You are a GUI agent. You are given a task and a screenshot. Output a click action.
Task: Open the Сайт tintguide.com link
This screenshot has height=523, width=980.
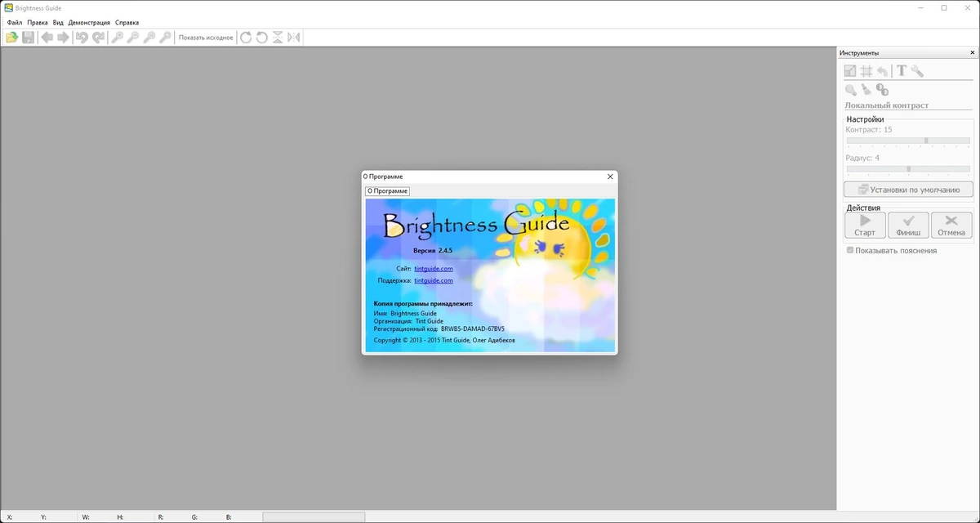(x=434, y=268)
